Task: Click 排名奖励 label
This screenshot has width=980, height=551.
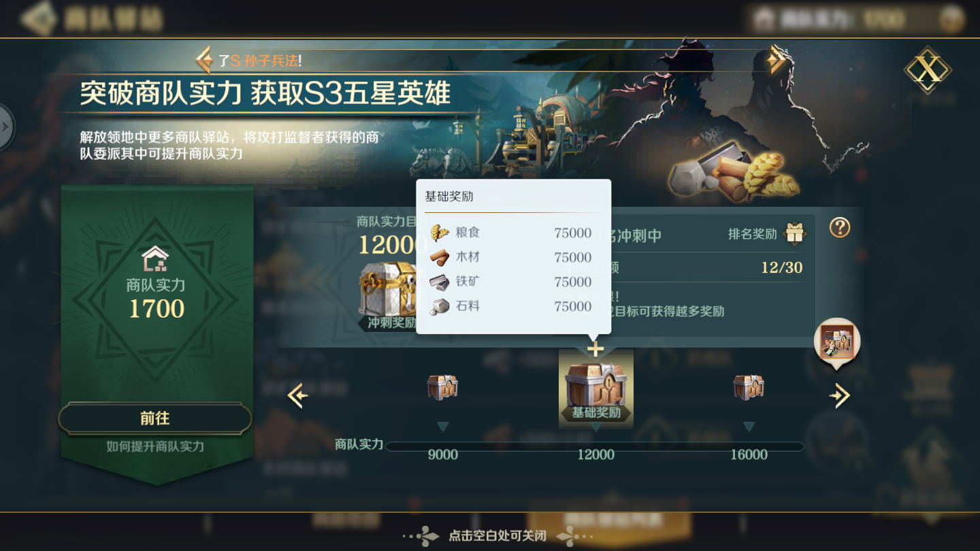Action: 752,234
